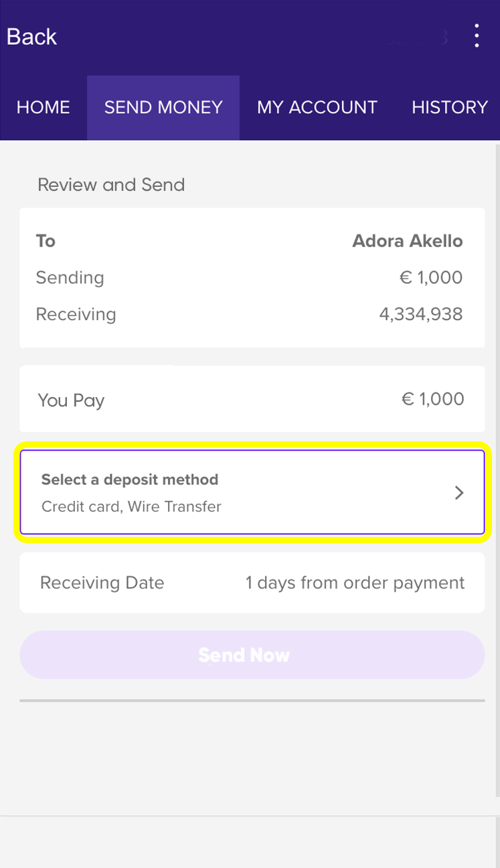The height and width of the screenshot is (868, 500).
Task: Click the Sending amount € 1,000
Action: pyautogui.click(x=431, y=277)
